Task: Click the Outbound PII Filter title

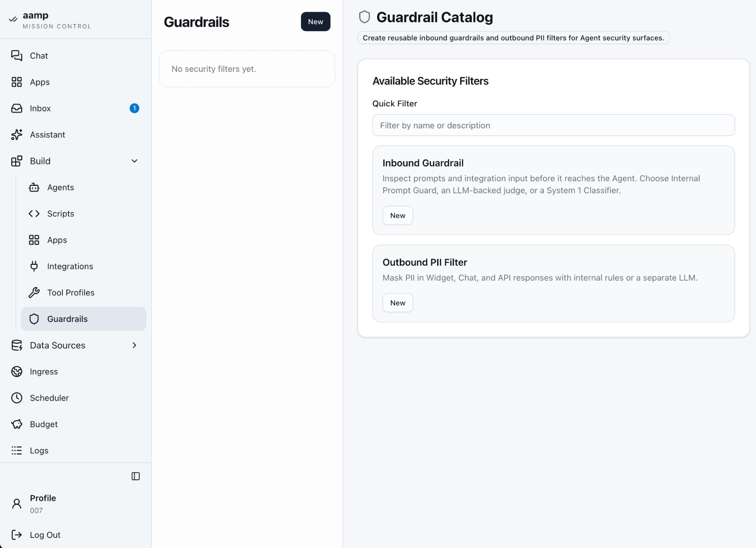Action: 425,262
